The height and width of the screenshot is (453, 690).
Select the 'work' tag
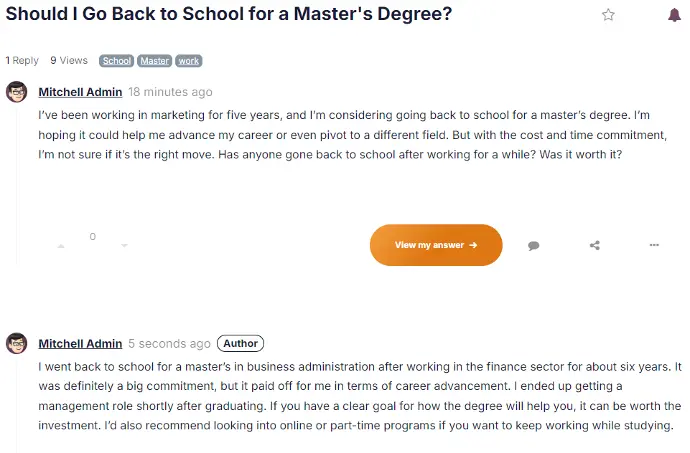(189, 61)
